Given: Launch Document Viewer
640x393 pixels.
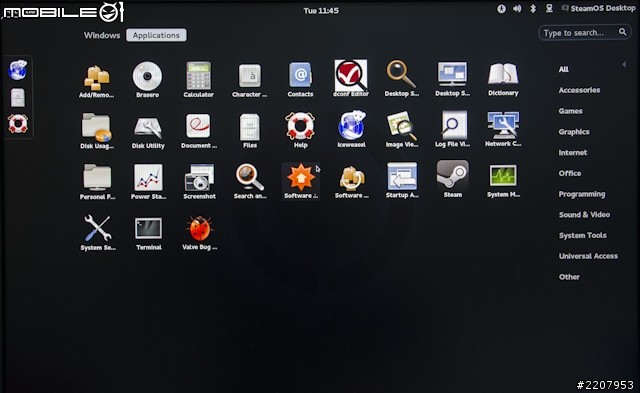Looking at the screenshot, I should tap(199, 131).
